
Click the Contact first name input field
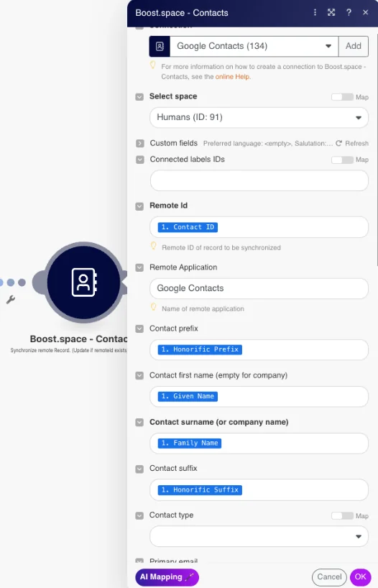(x=259, y=396)
